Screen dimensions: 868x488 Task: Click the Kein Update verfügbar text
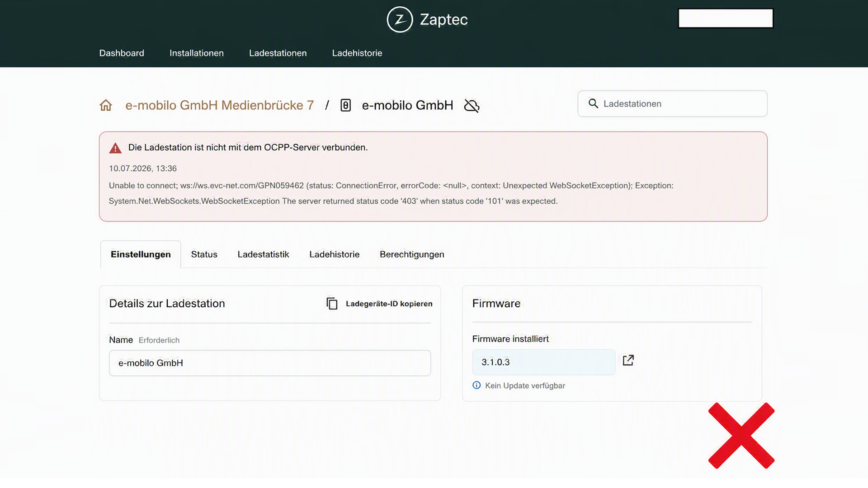click(x=525, y=385)
